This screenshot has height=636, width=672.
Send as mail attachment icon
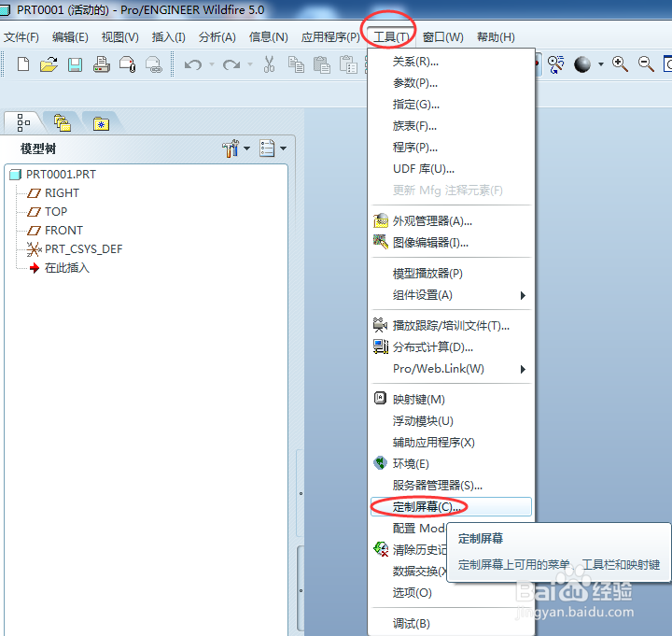(x=127, y=64)
